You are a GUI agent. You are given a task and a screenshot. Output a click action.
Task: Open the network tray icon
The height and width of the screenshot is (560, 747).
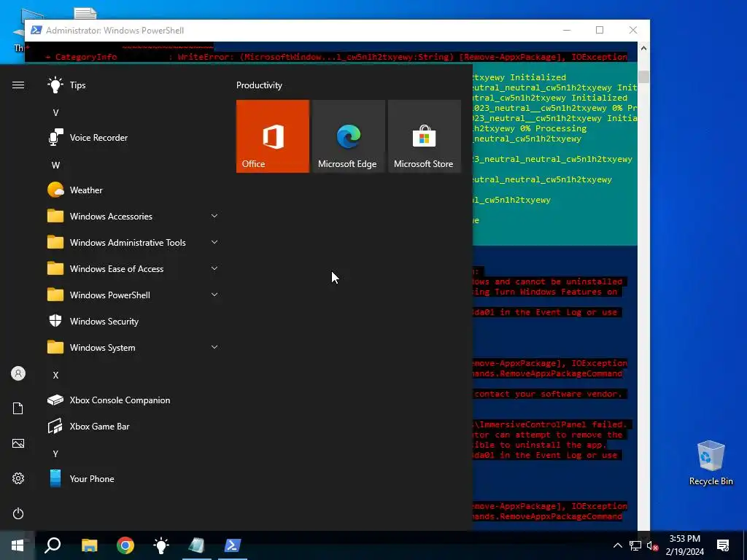635,545
